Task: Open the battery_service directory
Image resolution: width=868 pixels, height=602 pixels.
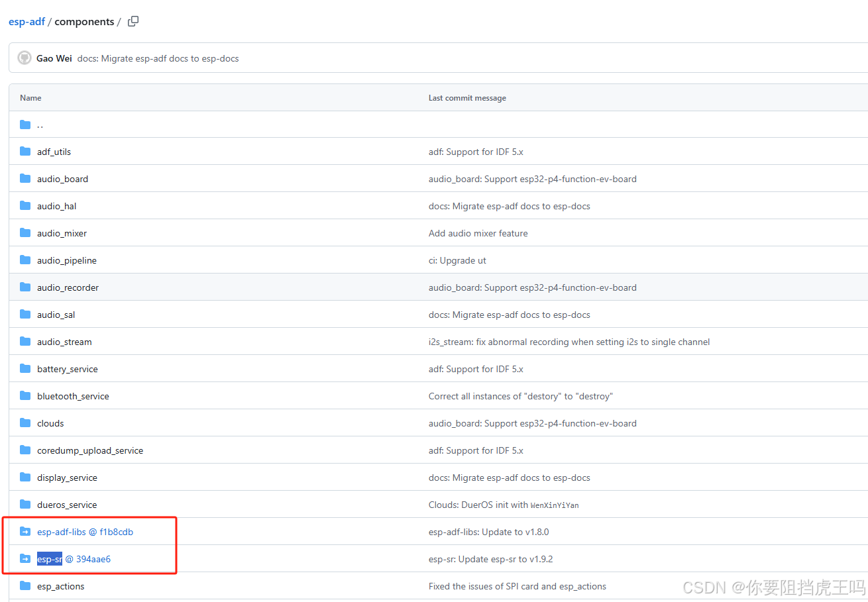Action: [x=68, y=369]
